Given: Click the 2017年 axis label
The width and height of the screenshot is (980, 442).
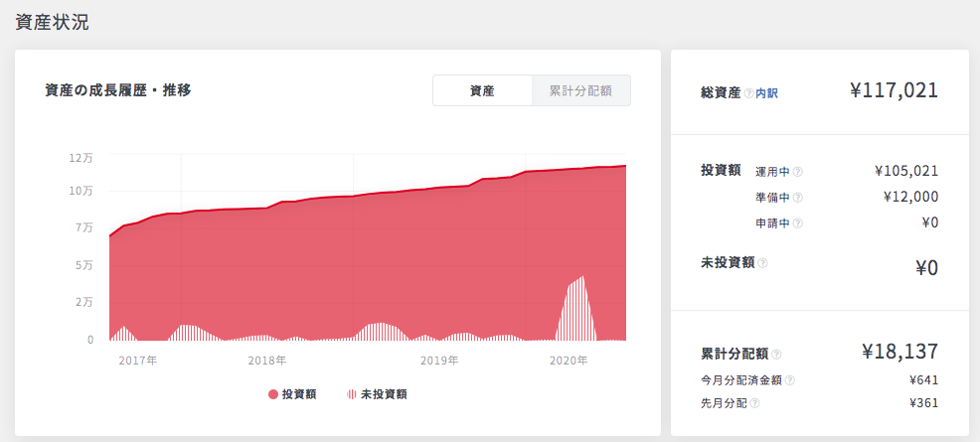Looking at the screenshot, I should (138, 361).
